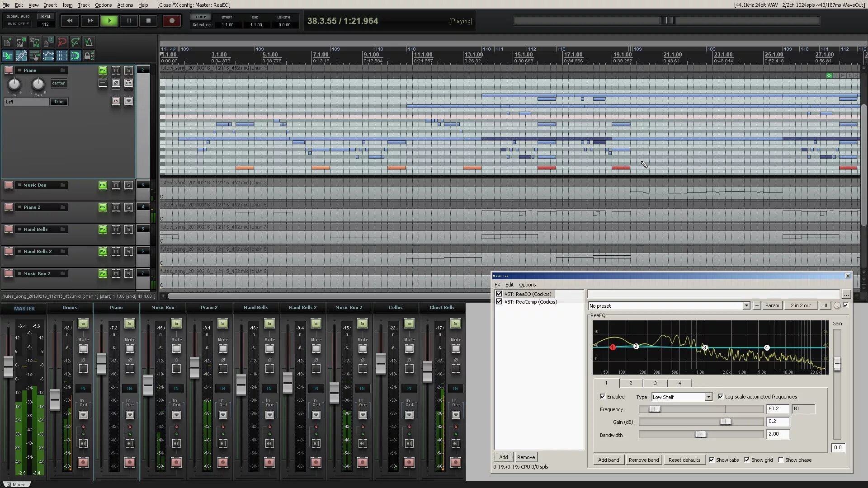Expand the No preset dropdown

click(x=746, y=306)
